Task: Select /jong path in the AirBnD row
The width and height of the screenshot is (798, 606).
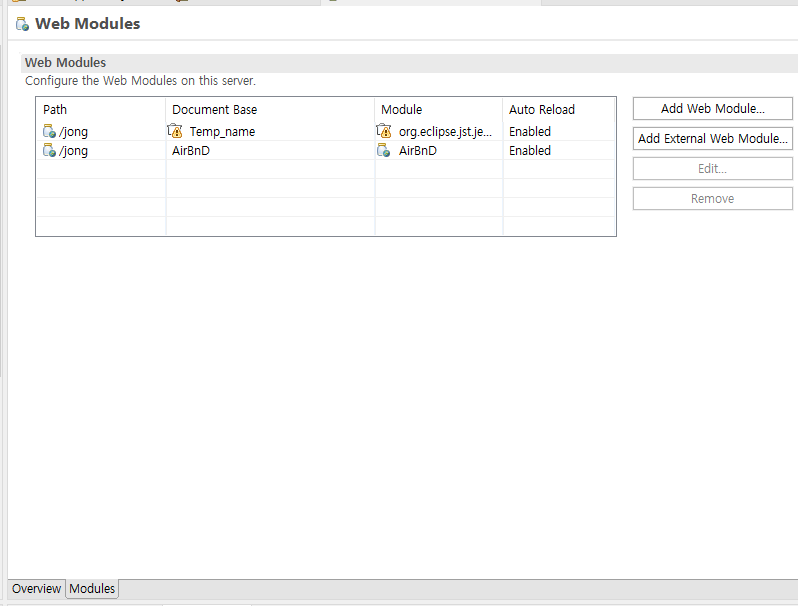Action: [73, 151]
